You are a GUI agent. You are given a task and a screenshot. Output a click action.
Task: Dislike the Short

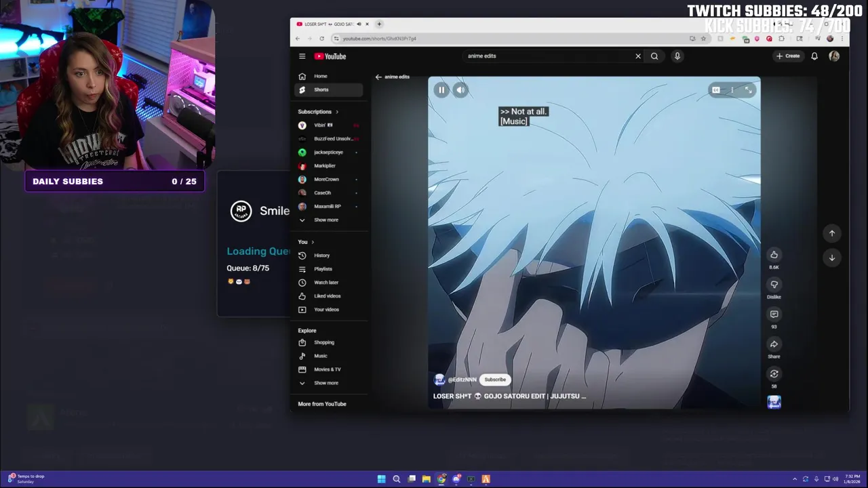click(774, 285)
